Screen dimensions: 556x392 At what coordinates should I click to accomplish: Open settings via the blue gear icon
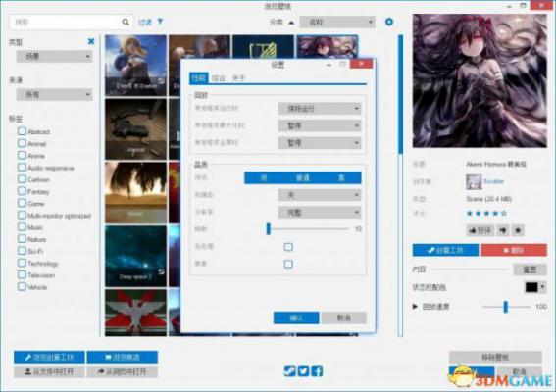[x=389, y=22]
